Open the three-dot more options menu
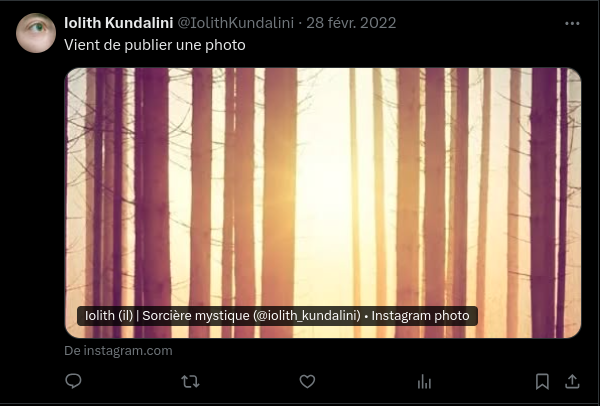Viewport: 600px width, 406px height. point(572,23)
